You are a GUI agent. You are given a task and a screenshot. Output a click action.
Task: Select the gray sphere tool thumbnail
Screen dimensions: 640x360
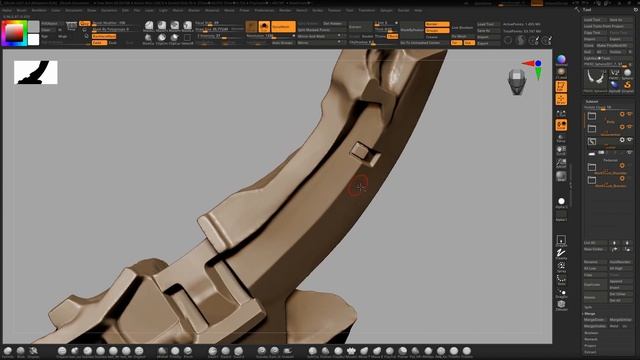[628, 73]
